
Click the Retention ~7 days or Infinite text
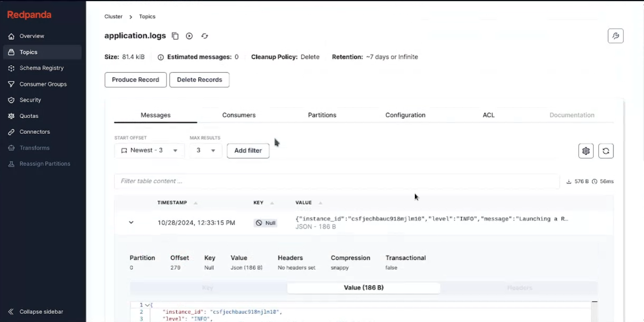pos(375,57)
